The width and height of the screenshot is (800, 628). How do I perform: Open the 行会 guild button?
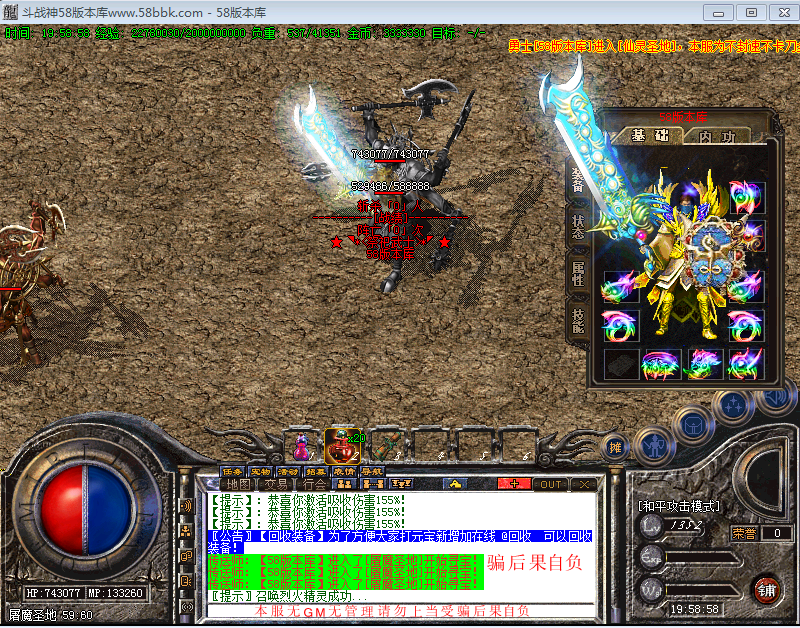314,485
